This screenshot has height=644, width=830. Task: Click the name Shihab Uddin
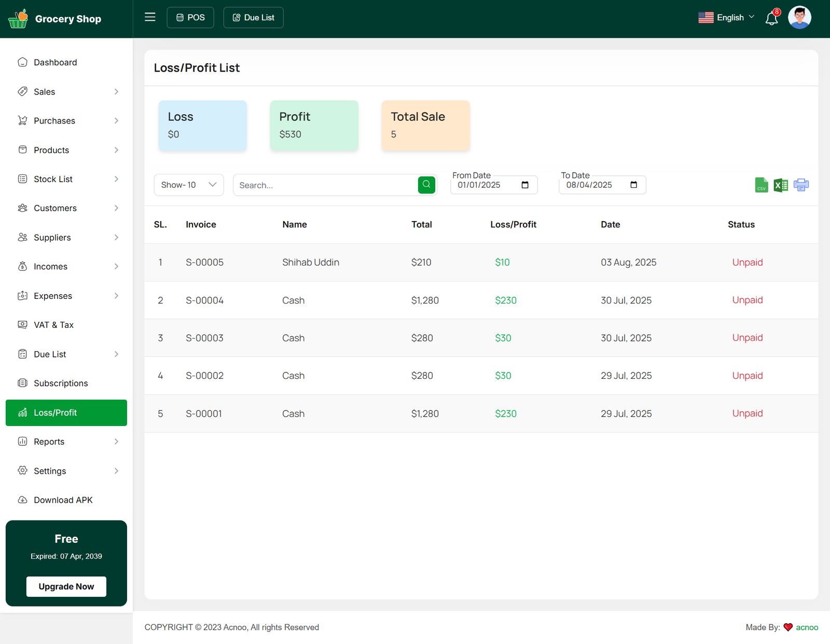(x=311, y=262)
